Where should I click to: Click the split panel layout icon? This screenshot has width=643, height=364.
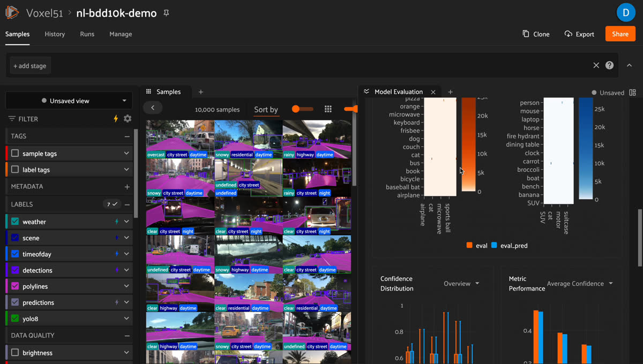[x=633, y=92]
